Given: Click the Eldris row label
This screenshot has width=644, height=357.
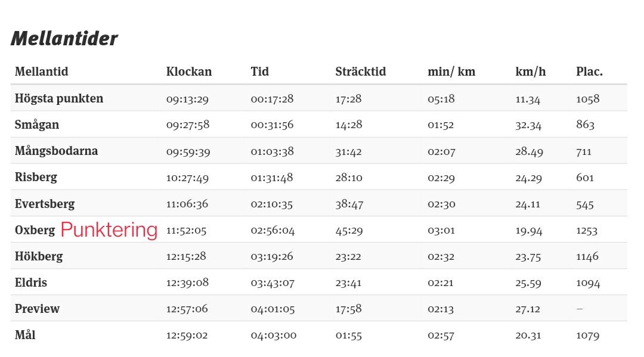Looking at the screenshot, I should [31, 283].
